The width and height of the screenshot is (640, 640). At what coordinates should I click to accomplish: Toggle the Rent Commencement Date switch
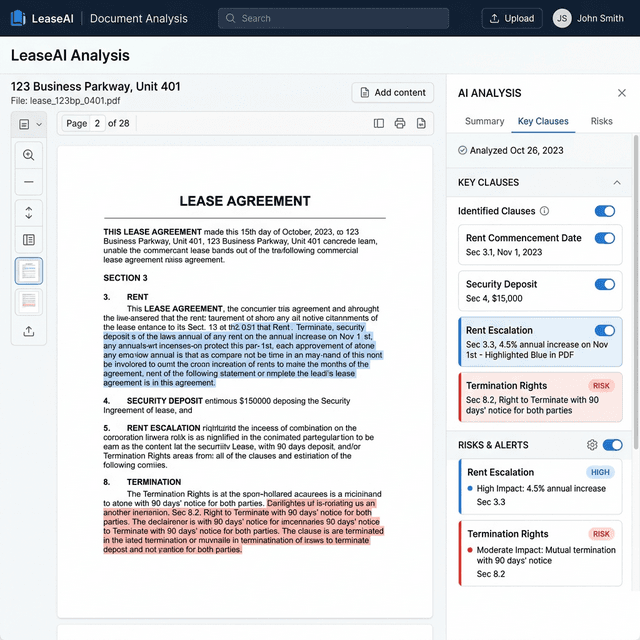(605, 238)
